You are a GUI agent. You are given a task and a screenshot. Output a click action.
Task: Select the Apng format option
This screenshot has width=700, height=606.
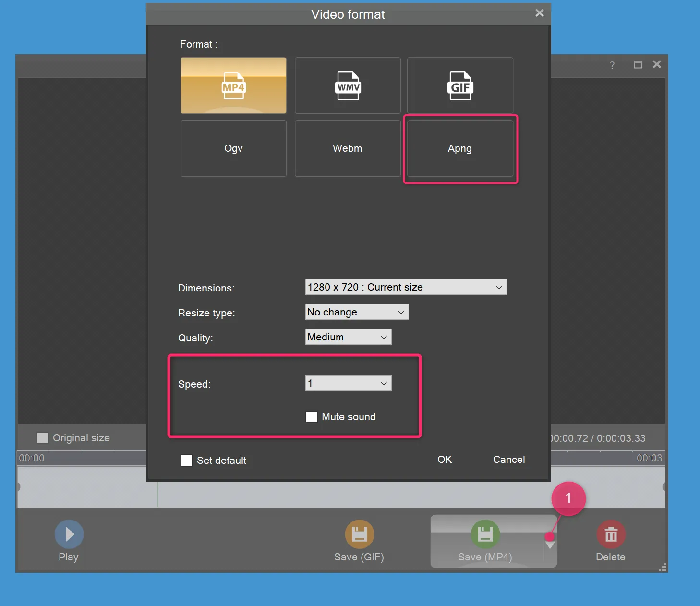(x=459, y=148)
